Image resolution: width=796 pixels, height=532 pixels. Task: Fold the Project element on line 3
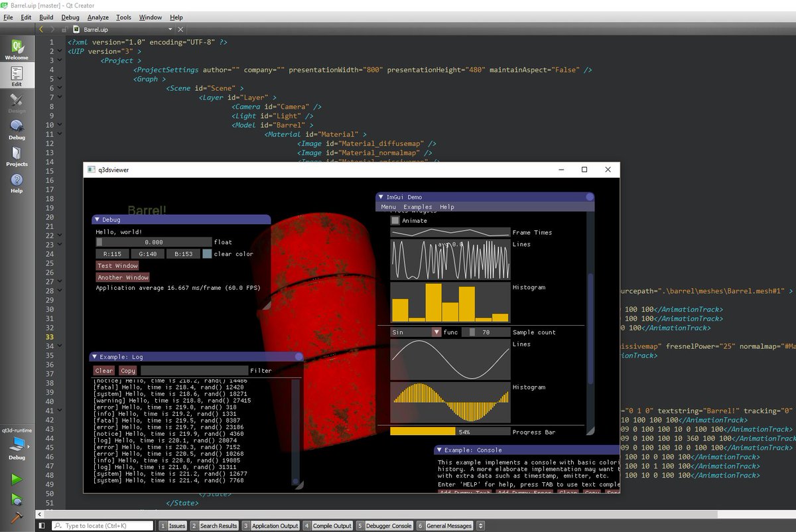[60, 60]
